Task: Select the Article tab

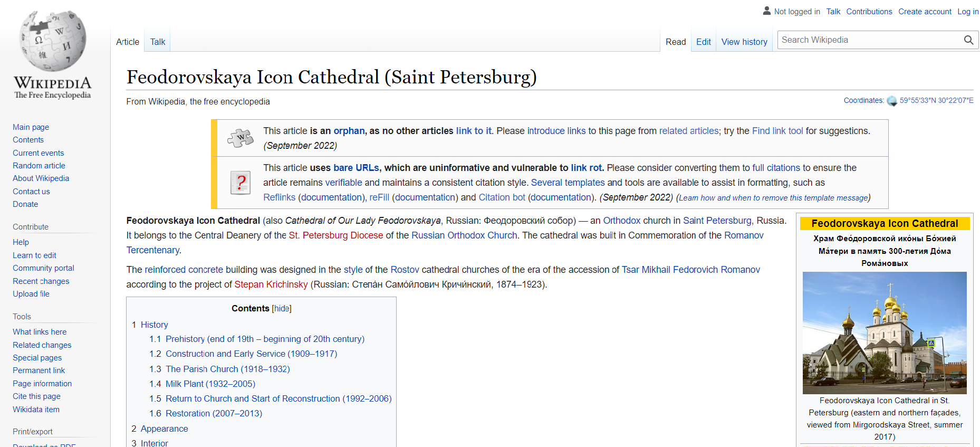Action: click(128, 42)
